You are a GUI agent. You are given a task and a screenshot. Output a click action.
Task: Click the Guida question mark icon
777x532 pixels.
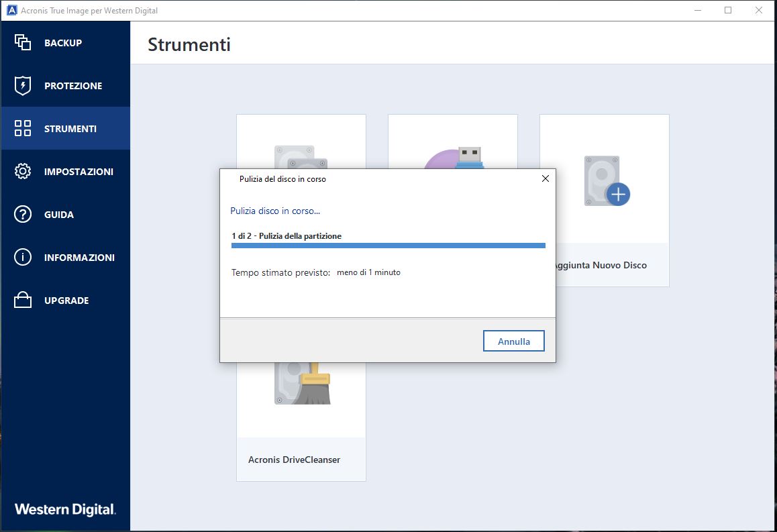(x=23, y=215)
